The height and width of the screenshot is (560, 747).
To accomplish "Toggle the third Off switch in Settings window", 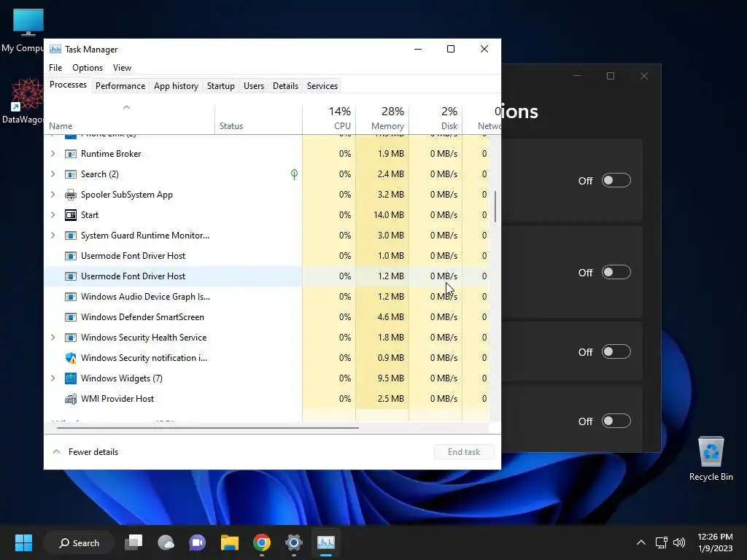I will click(616, 352).
